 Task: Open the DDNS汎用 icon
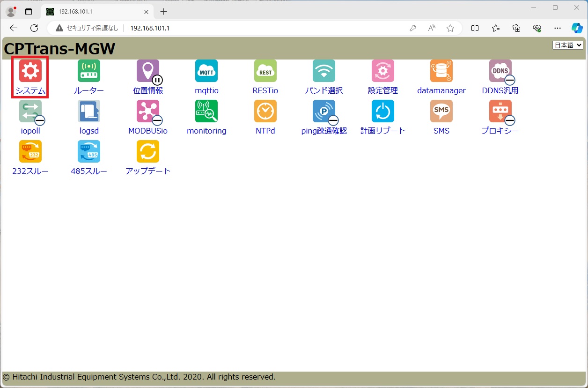[500, 71]
